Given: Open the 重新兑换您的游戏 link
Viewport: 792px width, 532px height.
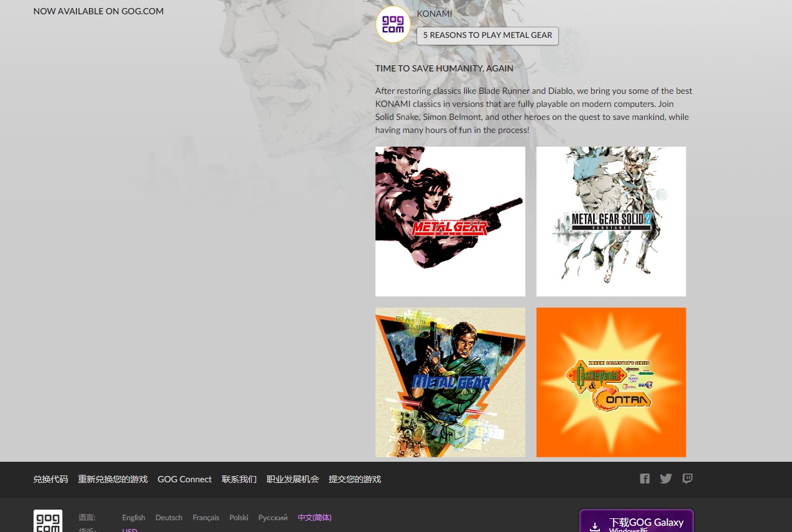Looking at the screenshot, I should pos(113,479).
